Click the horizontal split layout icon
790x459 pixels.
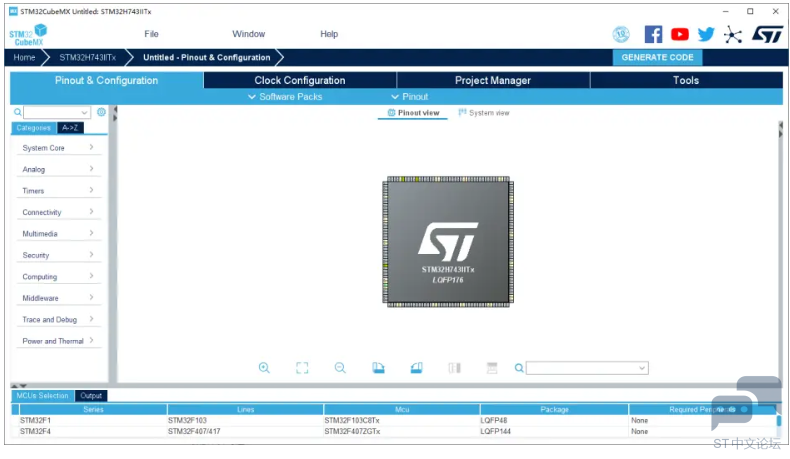click(x=492, y=368)
